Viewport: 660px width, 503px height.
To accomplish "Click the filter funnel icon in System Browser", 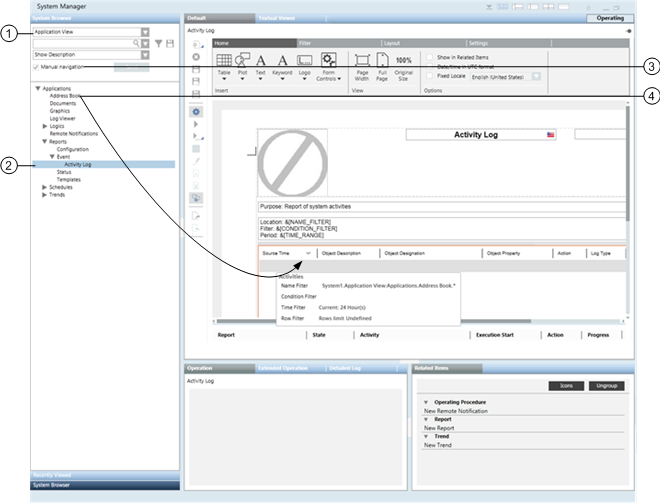I will 158,44.
